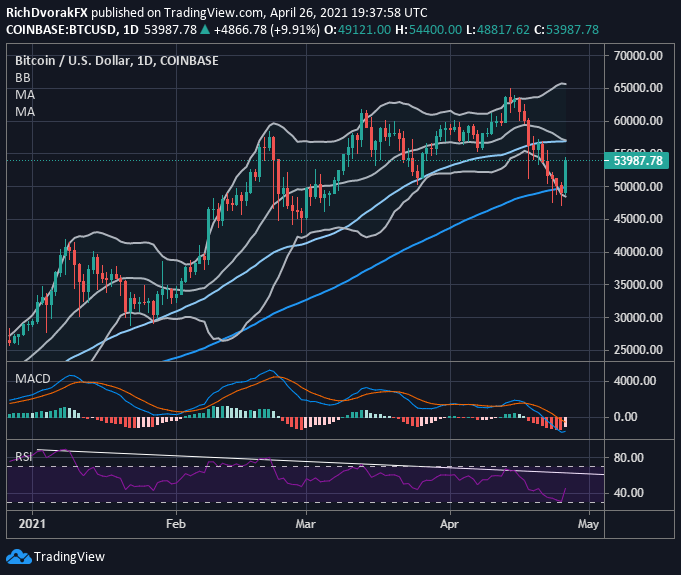Click the Mar date axis label
Screen dimensions: 681x575
pyautogui.click(x=306, y=524)
